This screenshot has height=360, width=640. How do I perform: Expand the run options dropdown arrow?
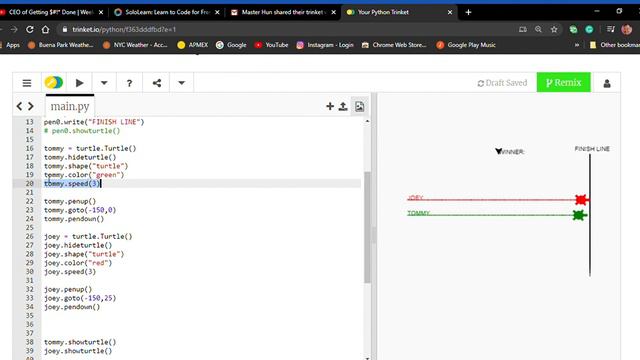(x=104, y=83)
